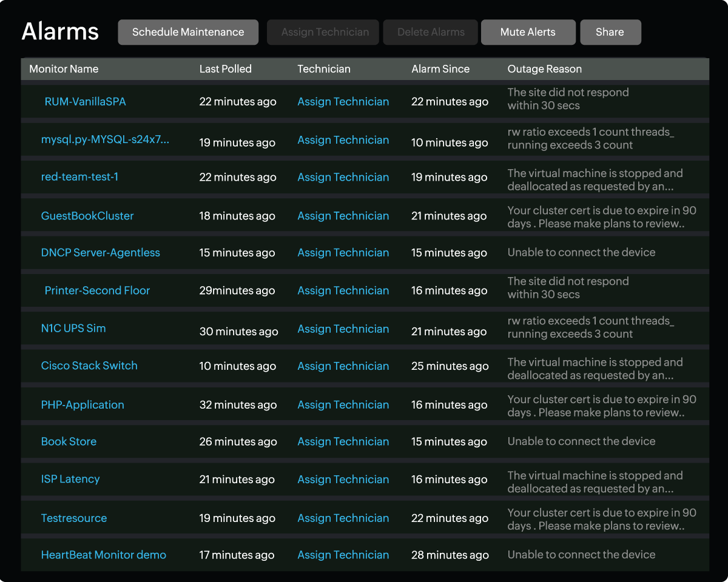Click the grayed-out Delete Alarms button
Screen dimensions: 728x582
(x=431, y=33)
